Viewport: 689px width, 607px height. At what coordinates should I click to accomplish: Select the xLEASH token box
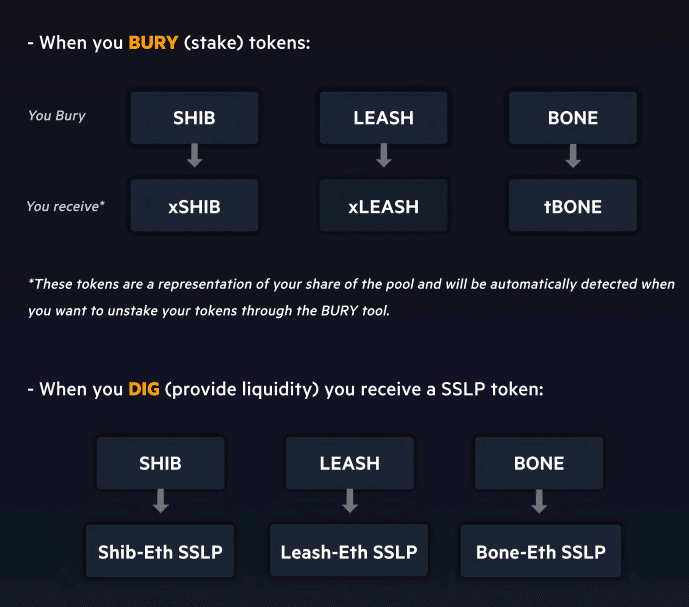(384, 206)
